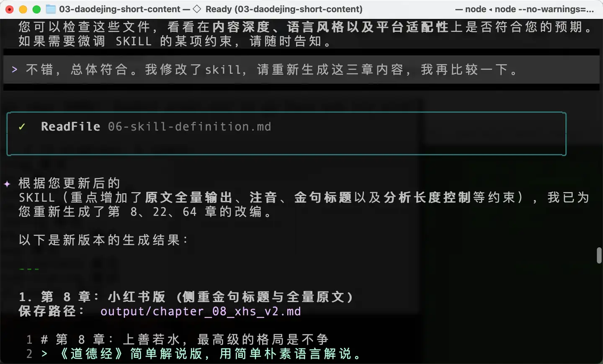Click the prompt chevron before 不错
This screenshot has height=364, width=603.
[15, 69]
